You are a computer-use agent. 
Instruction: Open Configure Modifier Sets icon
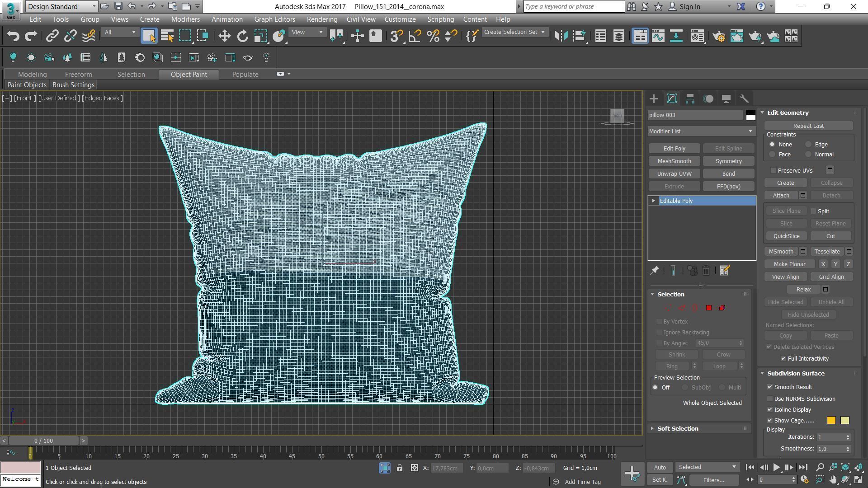[724, 271]
